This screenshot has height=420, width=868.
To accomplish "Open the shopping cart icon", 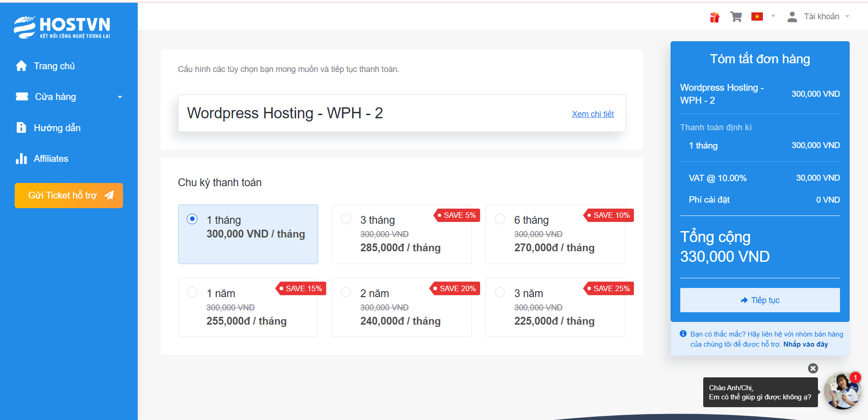I will [x=736, y=17].
